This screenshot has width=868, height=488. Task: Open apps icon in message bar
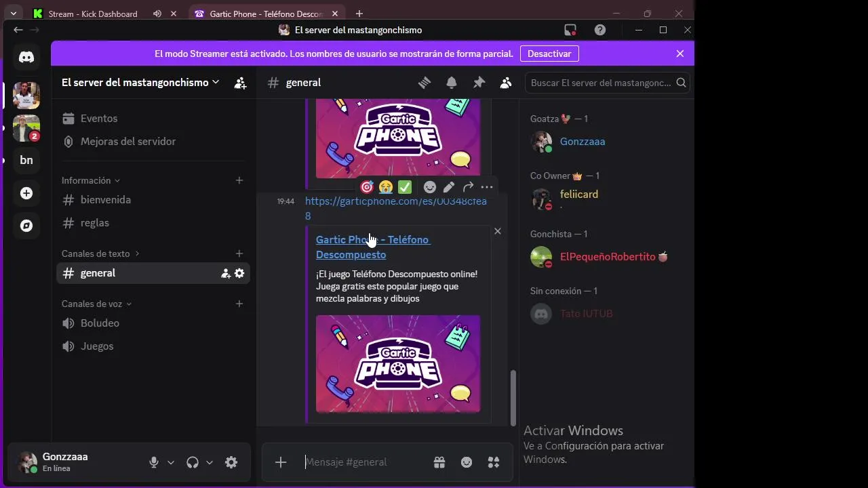494,462
